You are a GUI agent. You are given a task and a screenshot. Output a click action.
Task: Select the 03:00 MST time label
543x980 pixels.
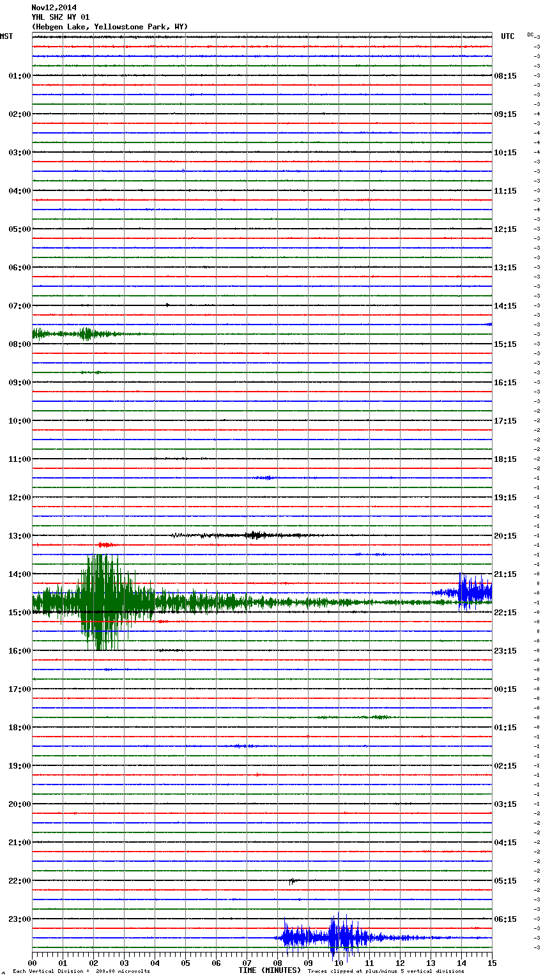(19, 153)
